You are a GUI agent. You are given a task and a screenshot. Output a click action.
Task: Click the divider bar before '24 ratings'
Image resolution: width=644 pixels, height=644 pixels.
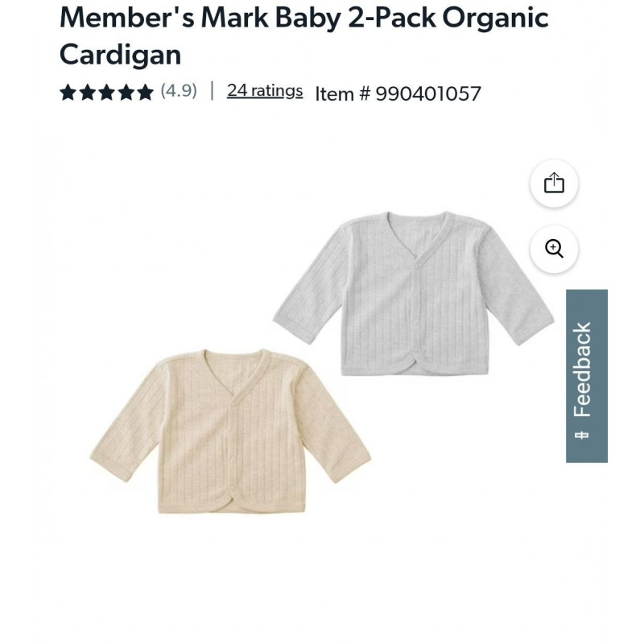(x=212, y=91)
